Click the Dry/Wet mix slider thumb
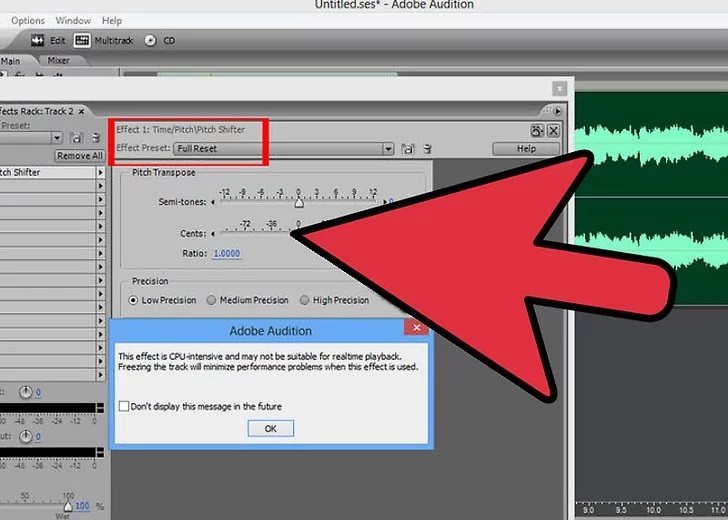The width and height of the screenshot is (728, 520). tap(68, 506)
